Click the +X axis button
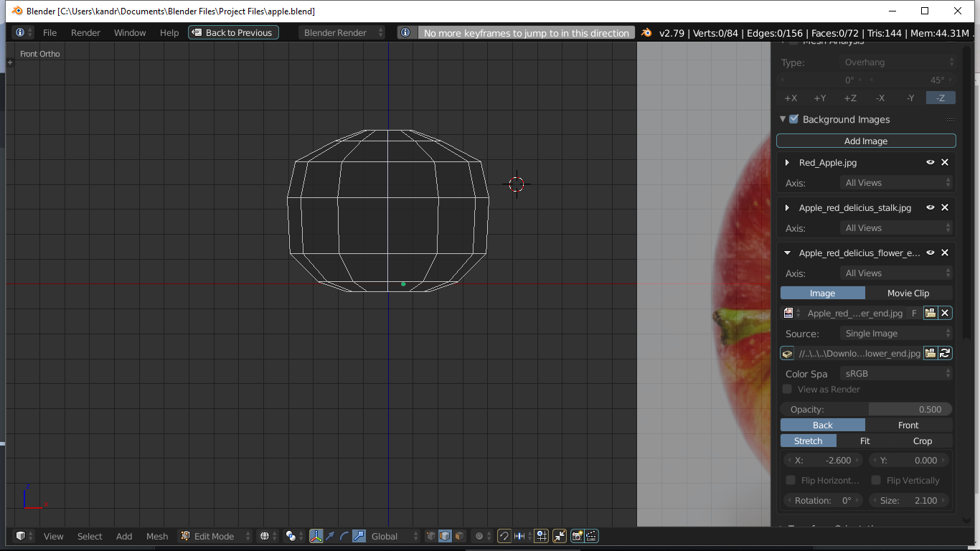 click(791, 98)
